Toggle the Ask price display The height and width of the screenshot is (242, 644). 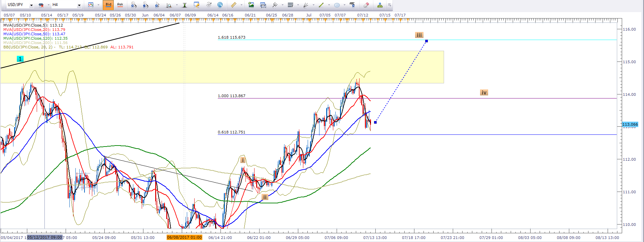click(x=120, y=5)
